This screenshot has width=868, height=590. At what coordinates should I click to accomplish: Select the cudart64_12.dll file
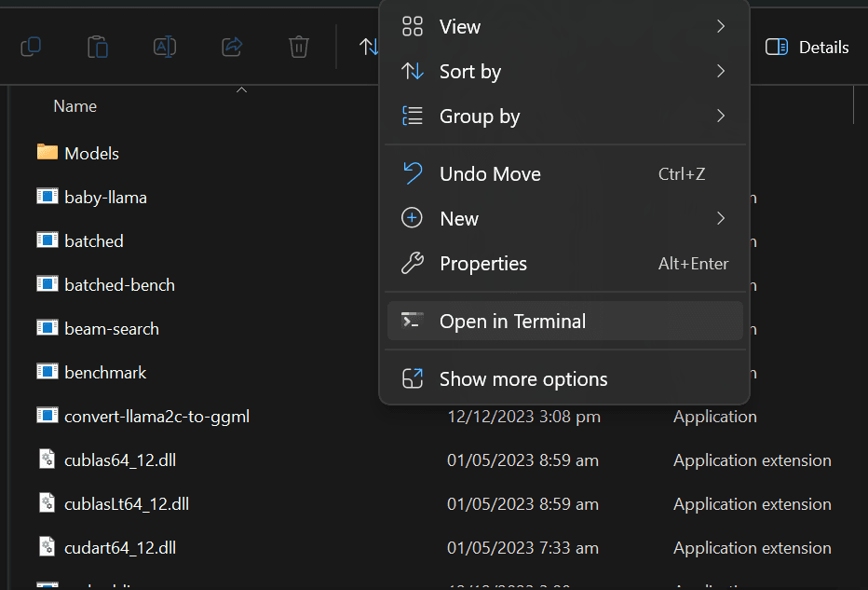(x=120, y=547)
